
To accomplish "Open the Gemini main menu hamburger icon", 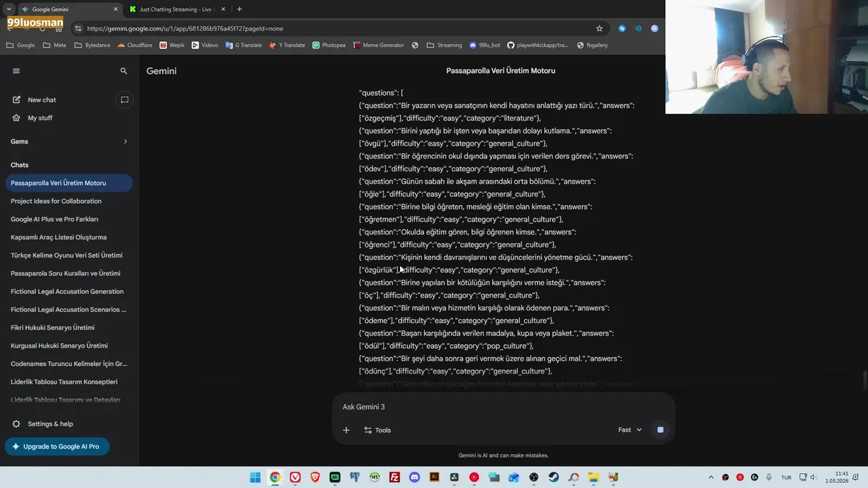I will tap(16, 70).
